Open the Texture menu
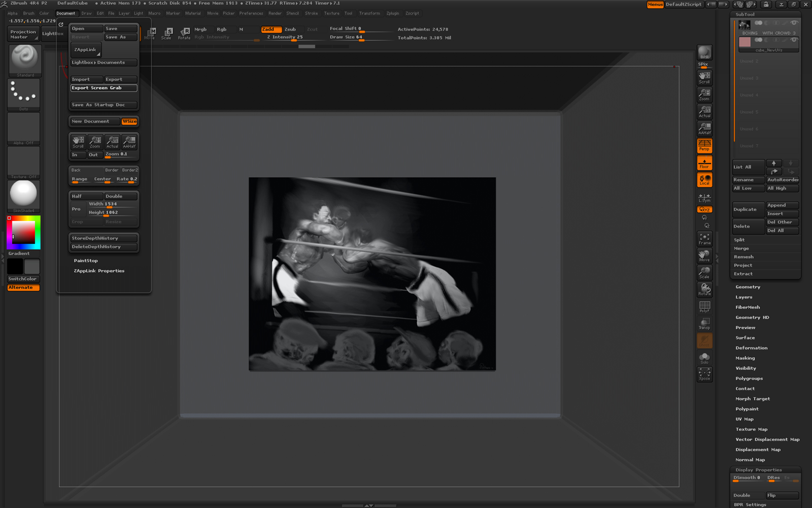 tap(331, 13)
